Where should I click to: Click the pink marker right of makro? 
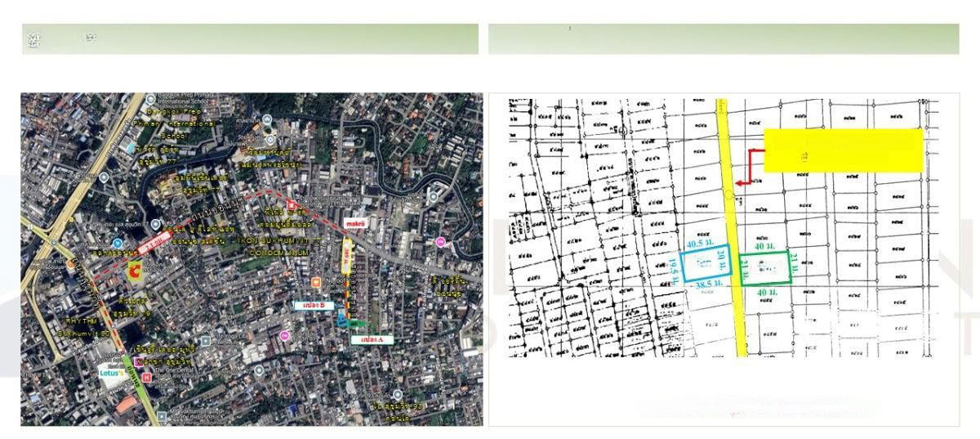(x=441, y=242)
